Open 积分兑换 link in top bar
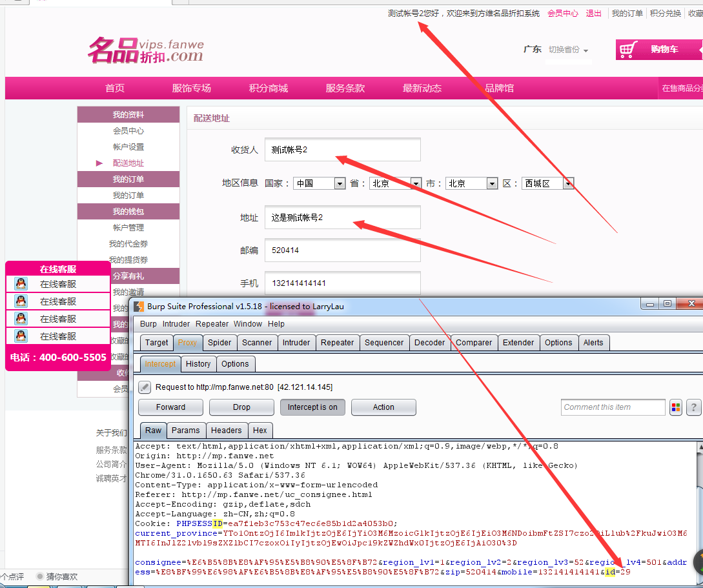Image resolution: width=703 pixels, height=588 pixels. (666, 14)
